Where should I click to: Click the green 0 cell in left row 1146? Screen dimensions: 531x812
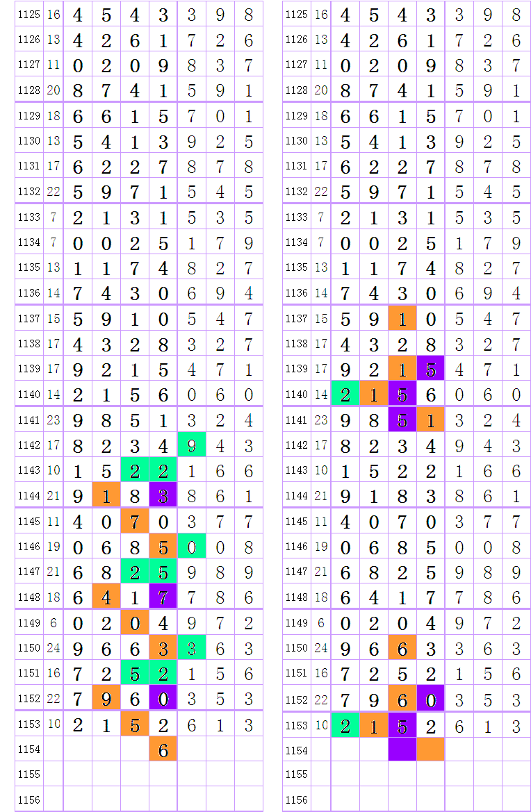pos(192,547)
